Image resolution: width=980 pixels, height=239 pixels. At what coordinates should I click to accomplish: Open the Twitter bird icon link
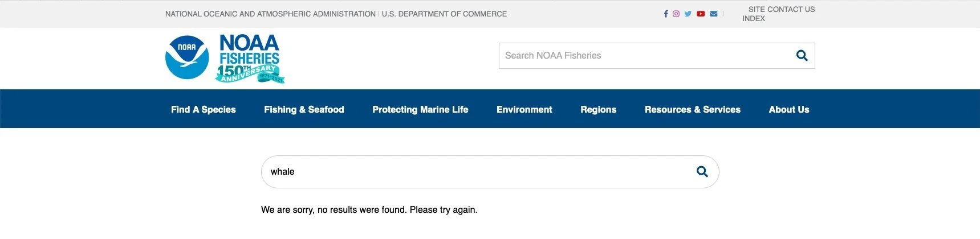688,14
